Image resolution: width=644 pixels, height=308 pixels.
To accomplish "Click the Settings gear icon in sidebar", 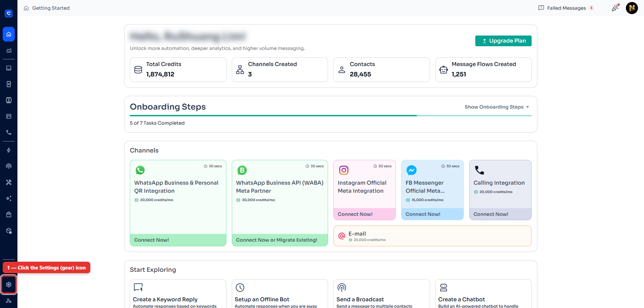I will click(9, 285).
